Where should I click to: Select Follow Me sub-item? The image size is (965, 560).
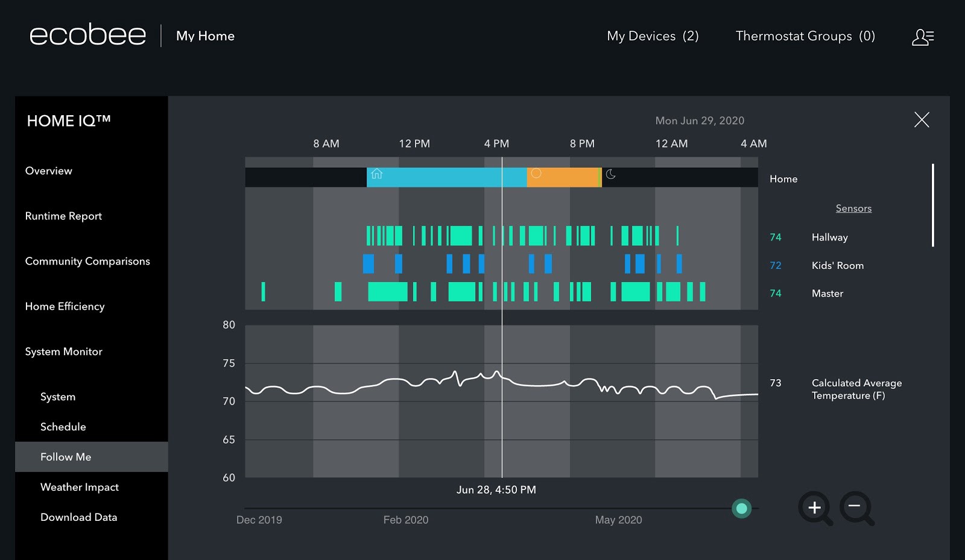point(92,457)
